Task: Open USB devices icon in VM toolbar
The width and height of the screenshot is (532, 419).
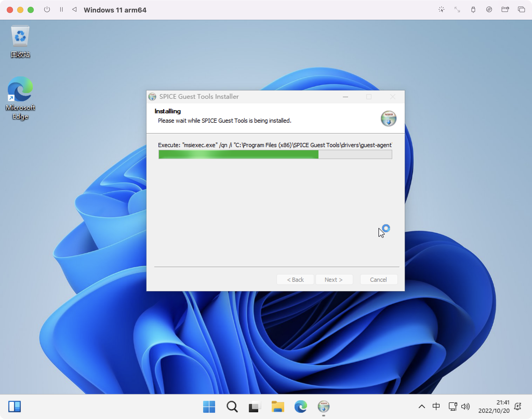Action: [x=473, y=10]
